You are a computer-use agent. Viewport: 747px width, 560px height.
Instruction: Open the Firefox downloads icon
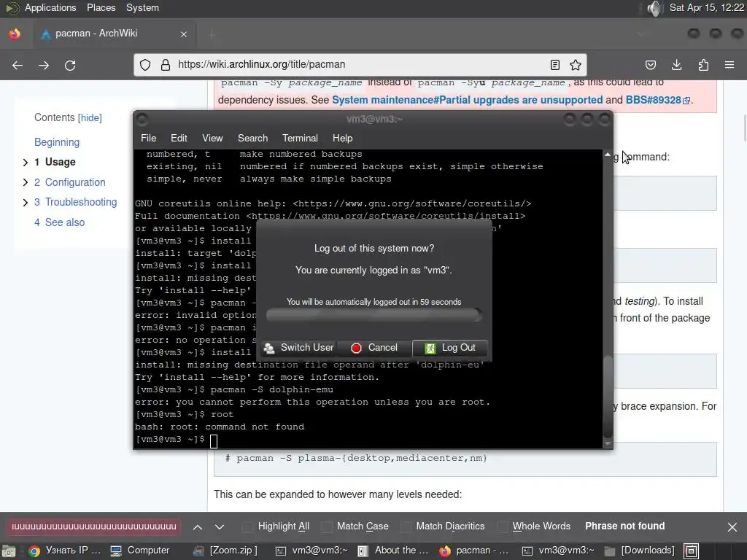[x=676, y=65]
